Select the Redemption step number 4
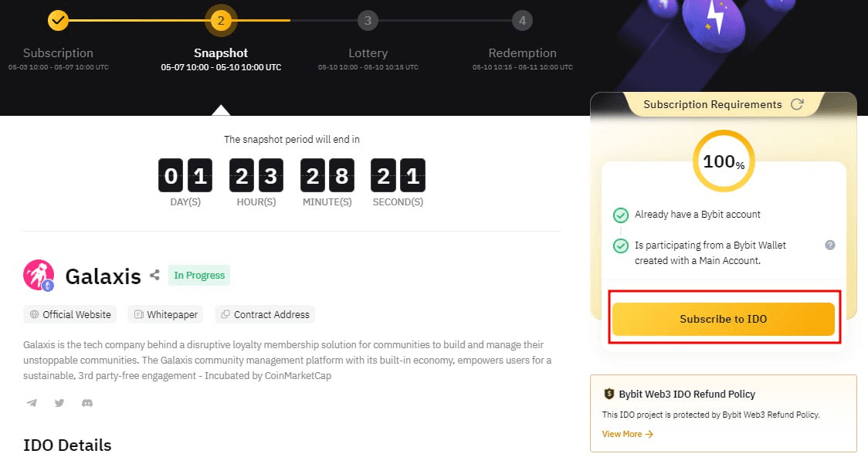Image resolution: width=868 pixels, height=464 pixels. click(x=522, y=20)
